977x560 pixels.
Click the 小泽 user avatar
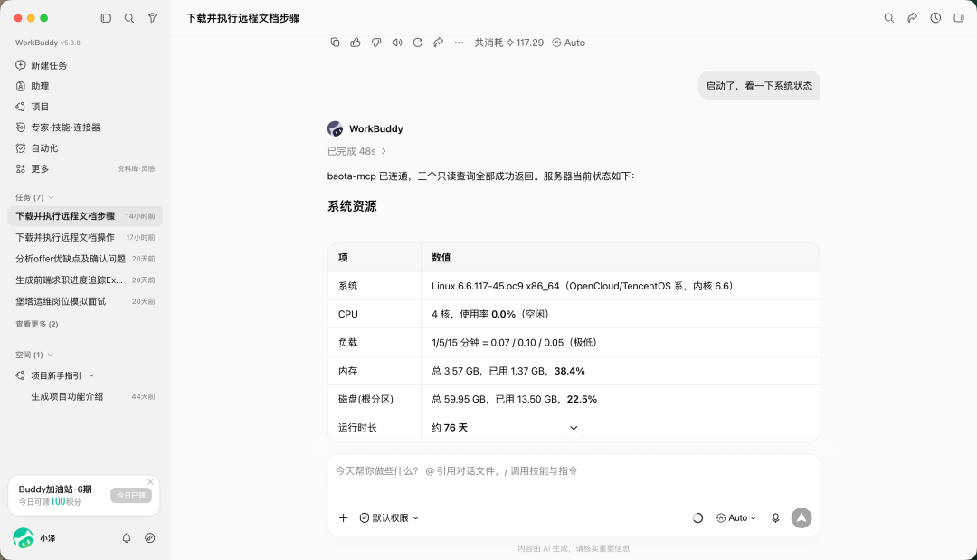(23, 537)
